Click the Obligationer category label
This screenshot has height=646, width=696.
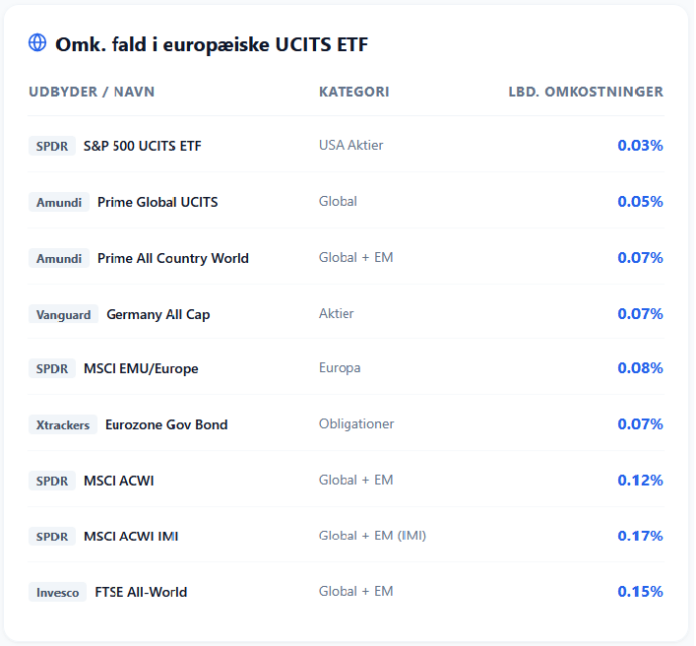click(x=356, y=424)
